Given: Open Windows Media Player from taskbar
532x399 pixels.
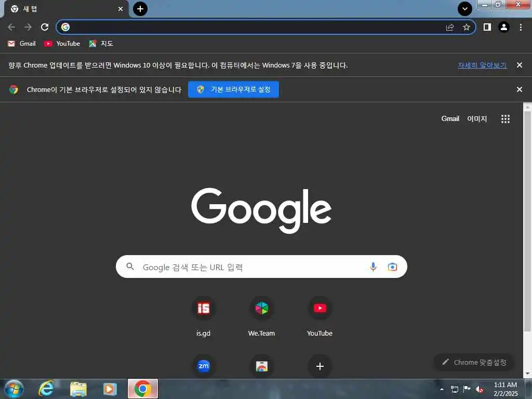Looking at the screenshot, I should tap(110, 389).
